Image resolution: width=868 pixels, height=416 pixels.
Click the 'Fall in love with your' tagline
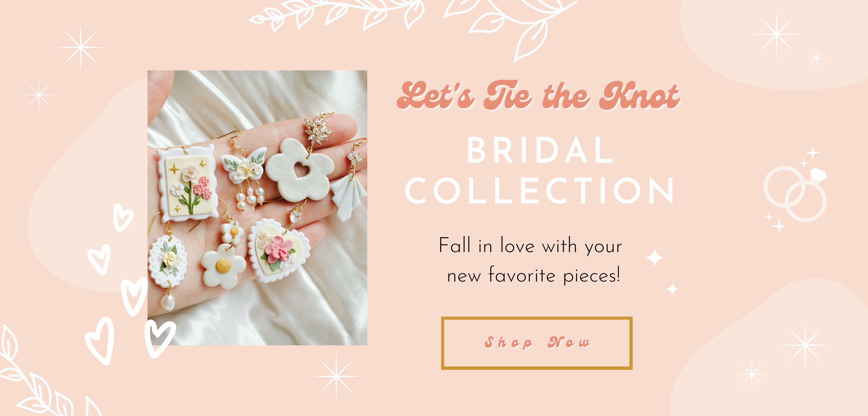pyautogui.click(x=530, y=246)
